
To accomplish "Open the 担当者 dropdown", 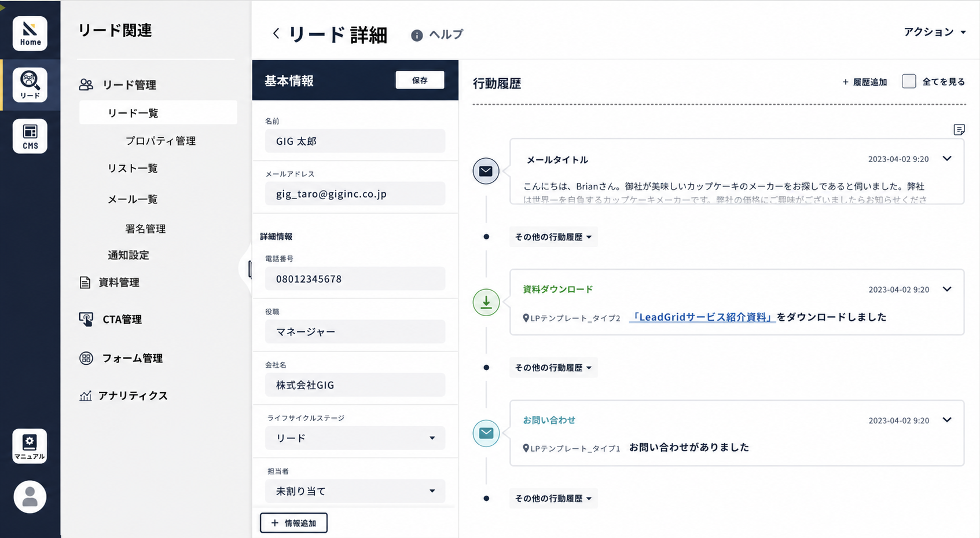I will click(355, 491).
